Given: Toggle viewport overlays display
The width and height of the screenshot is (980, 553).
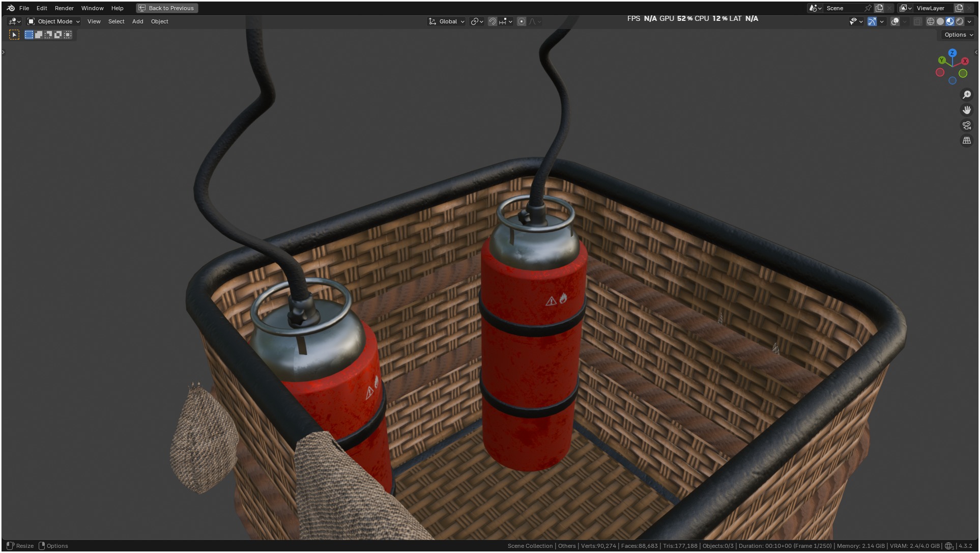Looking at the screenshot, I should (x=895, y=21).
